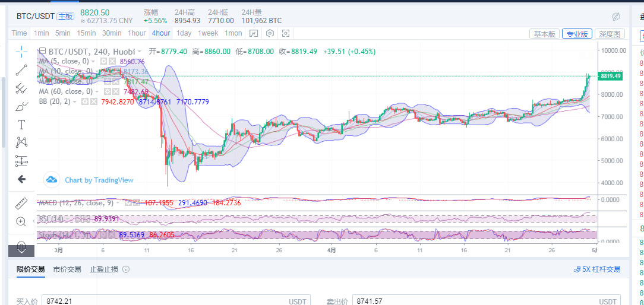The width and height of the screenshot is (644, 305).
Task: Select the 1hour interval
Action: [137, 33]
